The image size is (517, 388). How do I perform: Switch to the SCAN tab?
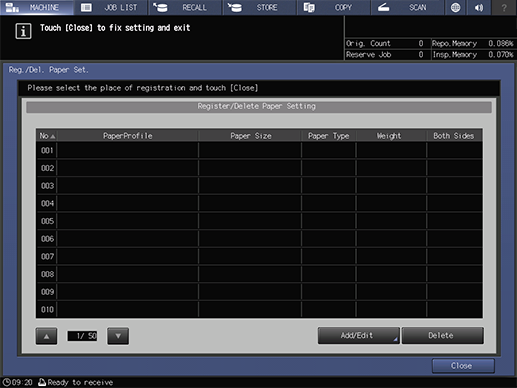[408, 7]
